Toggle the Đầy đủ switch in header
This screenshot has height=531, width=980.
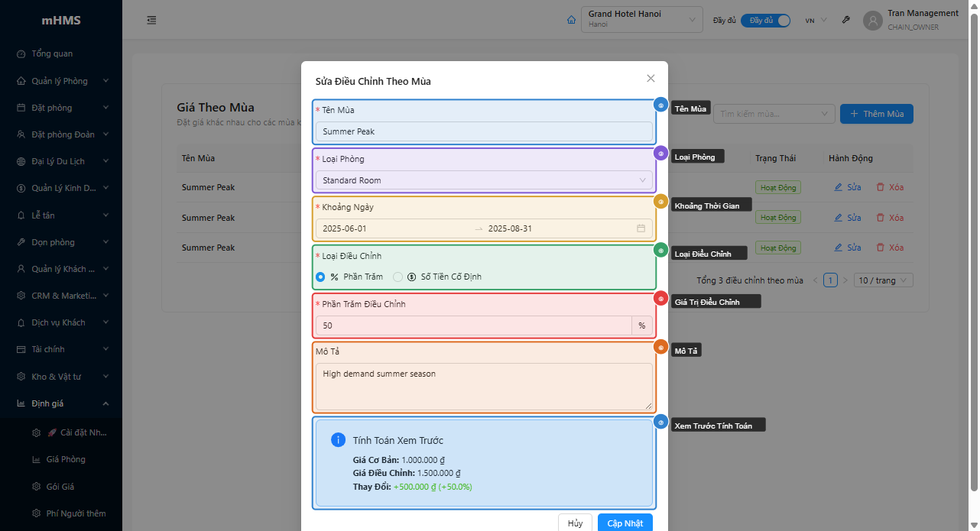765,20
